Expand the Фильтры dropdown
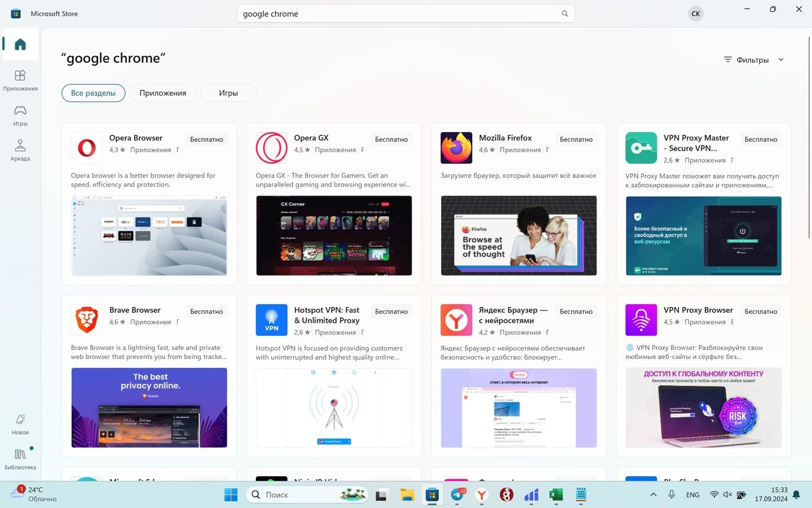The image size is (812, 508). coord(754,60)
